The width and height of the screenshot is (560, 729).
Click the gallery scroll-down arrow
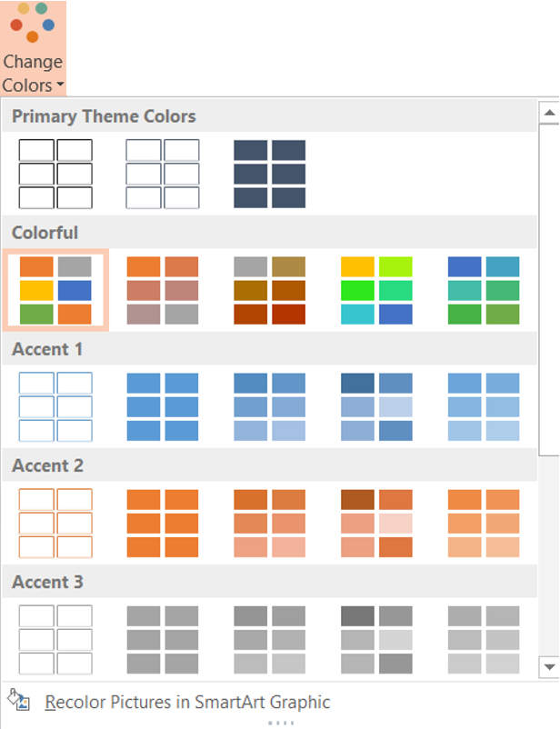click(549, 667)
